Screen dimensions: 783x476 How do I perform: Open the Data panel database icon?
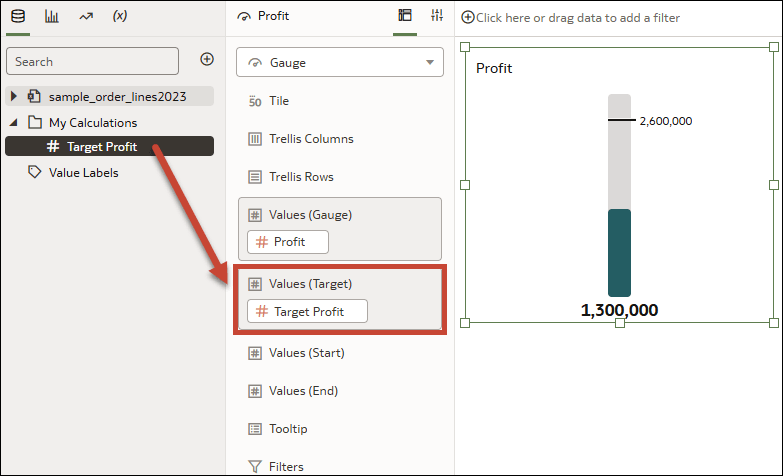pyautogui.click(x=18, y=16)
